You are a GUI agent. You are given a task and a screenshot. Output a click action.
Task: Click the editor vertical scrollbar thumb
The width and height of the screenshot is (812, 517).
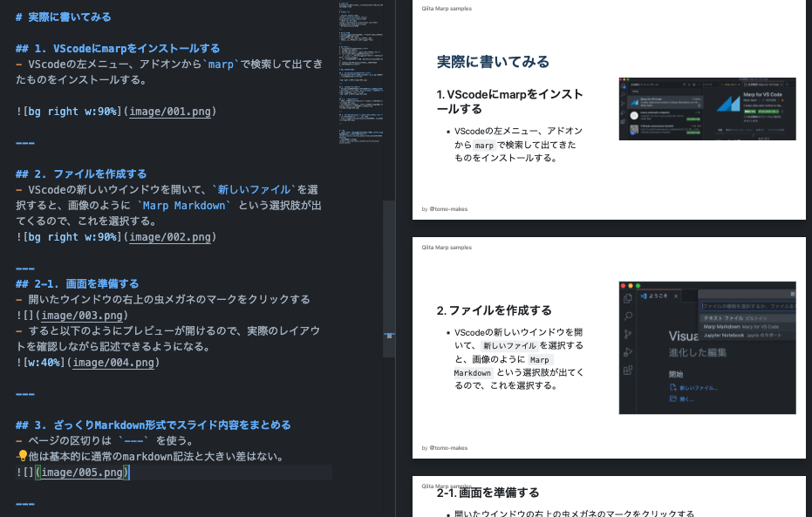[389, 278]
